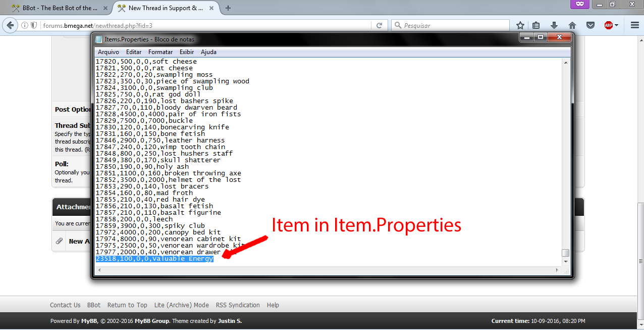This screenshot has width=644, height=330.
Task: Click the tracking protection shield icon
Action: (x=34, y=25)
